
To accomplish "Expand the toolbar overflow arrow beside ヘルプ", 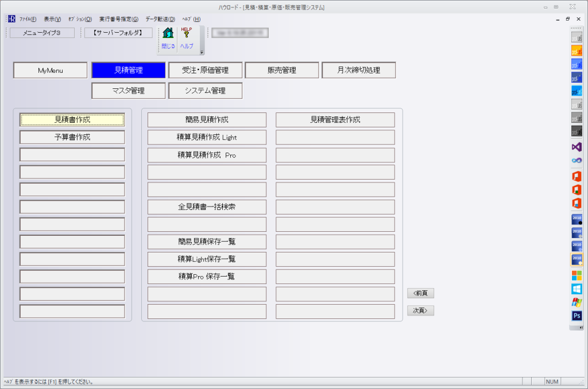I will [202, 52].
